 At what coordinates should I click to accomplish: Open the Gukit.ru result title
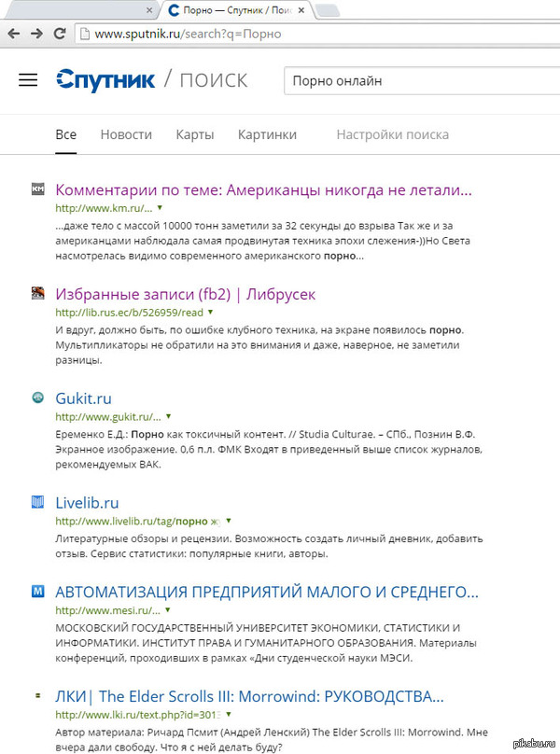click(83, 398)
